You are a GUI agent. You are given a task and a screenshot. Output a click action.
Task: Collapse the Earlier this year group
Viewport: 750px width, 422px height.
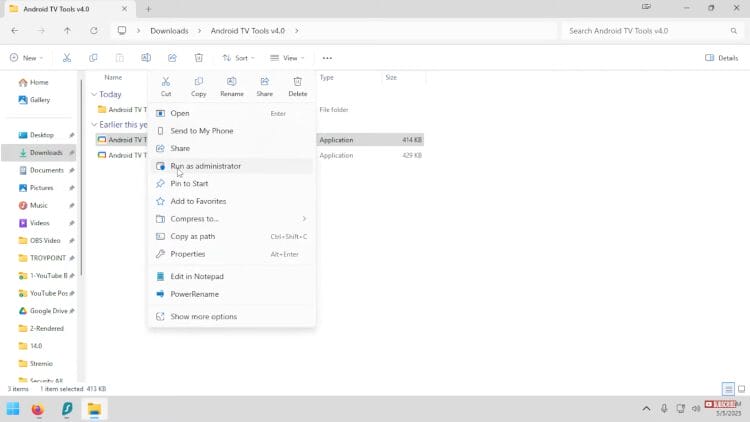[94, 124]
